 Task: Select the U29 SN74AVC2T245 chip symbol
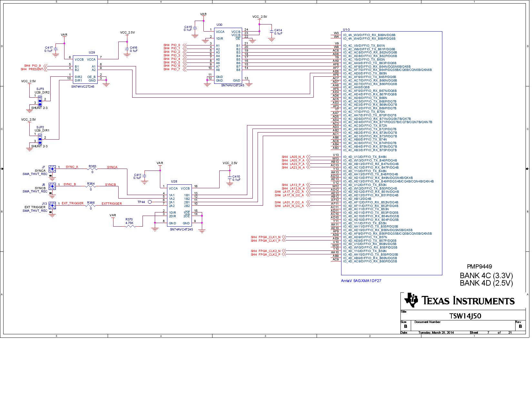85,70
